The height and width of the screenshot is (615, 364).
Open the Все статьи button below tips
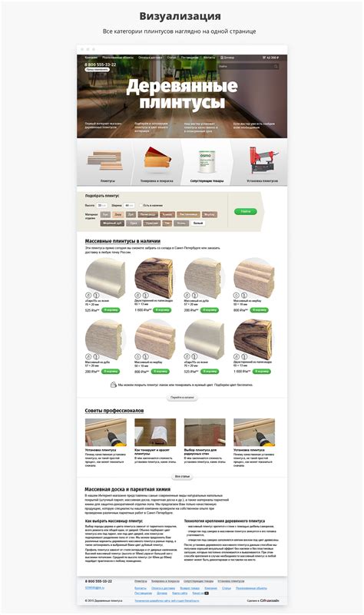[x=183, y=477]
